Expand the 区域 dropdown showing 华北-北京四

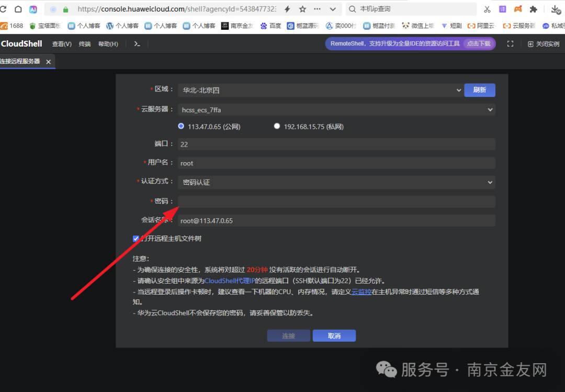[x=320, y=90]
